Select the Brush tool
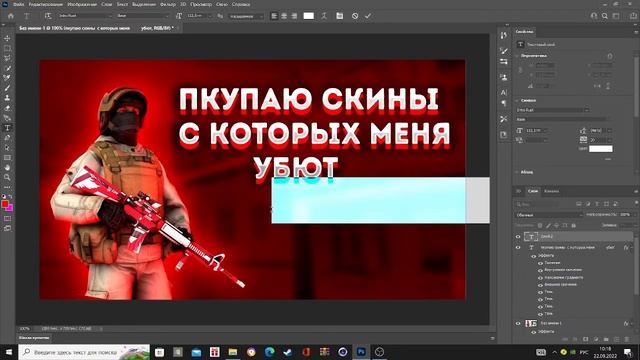This screenshot has height=360, width=640. 7,88
